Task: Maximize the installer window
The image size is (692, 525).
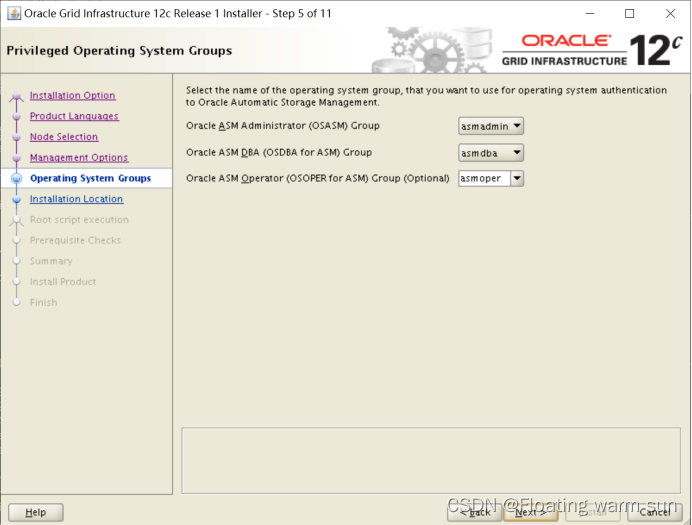Action: 630,14
